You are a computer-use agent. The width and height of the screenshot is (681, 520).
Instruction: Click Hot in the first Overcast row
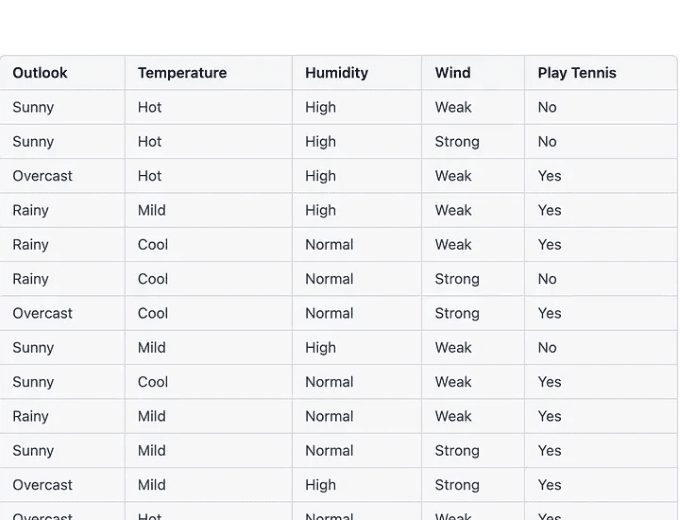click(x=149, y=176)
